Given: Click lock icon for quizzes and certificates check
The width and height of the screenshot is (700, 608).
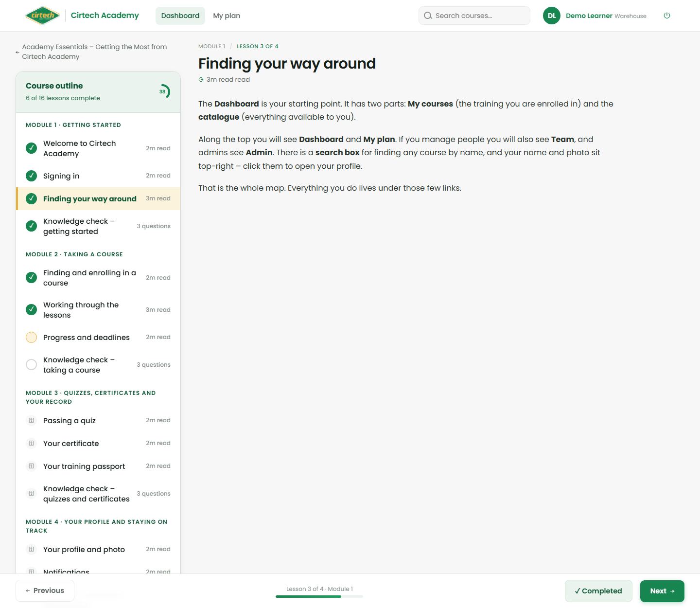Looking at the screenshot, I should (31, 493).
